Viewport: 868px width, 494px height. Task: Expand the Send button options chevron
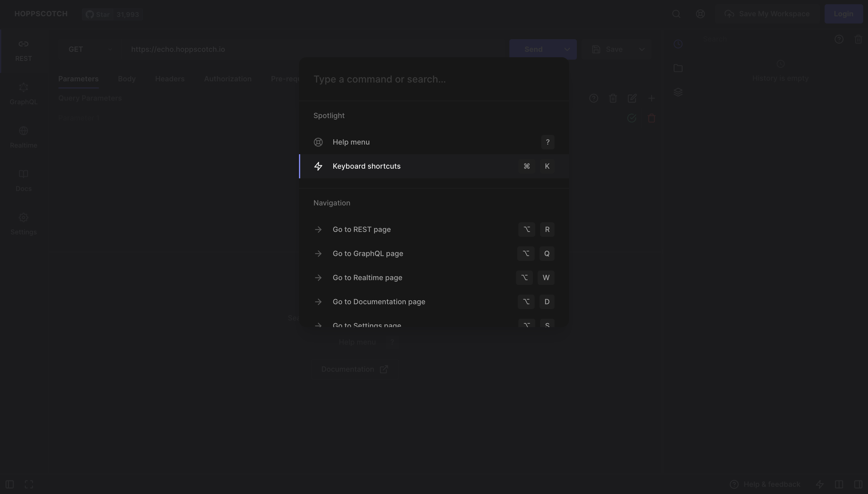pos(567,49)
